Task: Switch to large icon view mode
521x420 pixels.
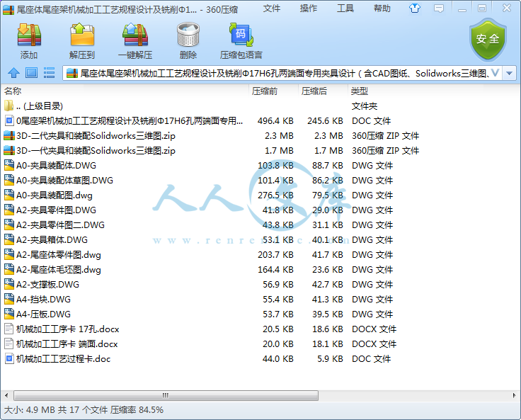Action: (x=32, y=73)
